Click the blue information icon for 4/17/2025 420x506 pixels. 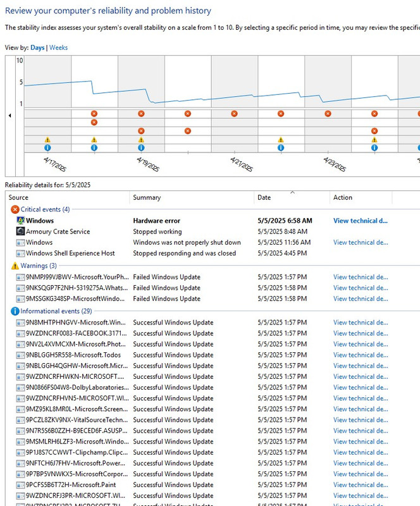47,148
